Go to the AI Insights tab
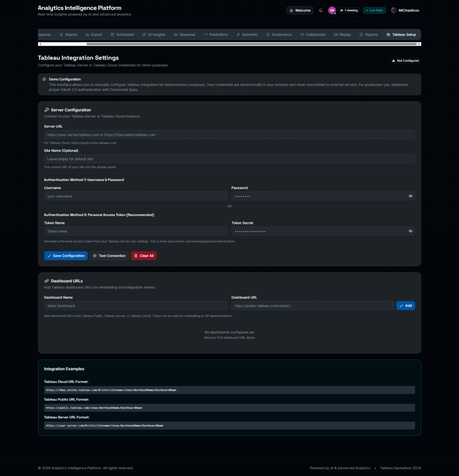This screenshot has width=459, height=476. tap(154, 35)
